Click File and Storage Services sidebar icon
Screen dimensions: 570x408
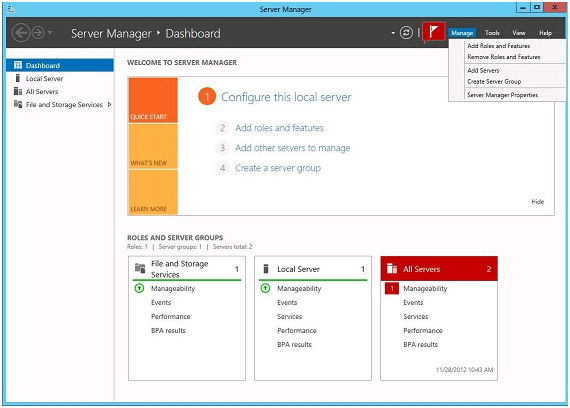[x=18, y=104]
